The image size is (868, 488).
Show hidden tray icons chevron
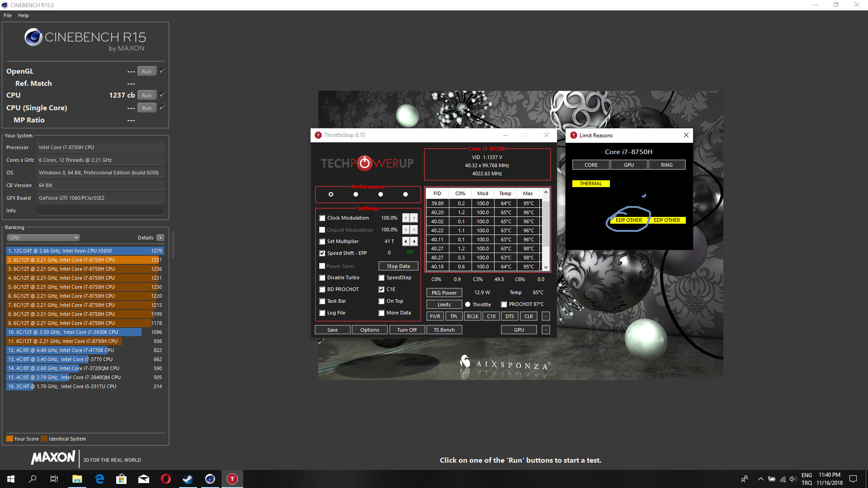coord(760,479)
